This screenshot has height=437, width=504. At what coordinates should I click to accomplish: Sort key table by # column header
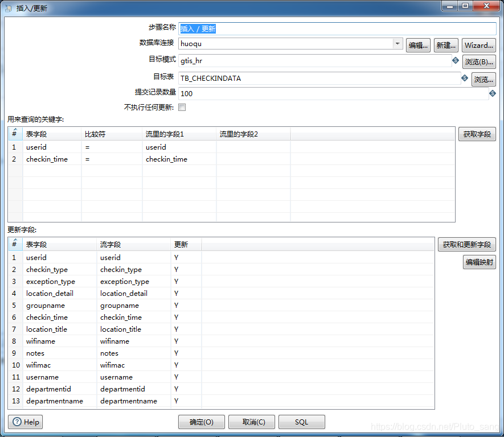(x=15, y=134)
